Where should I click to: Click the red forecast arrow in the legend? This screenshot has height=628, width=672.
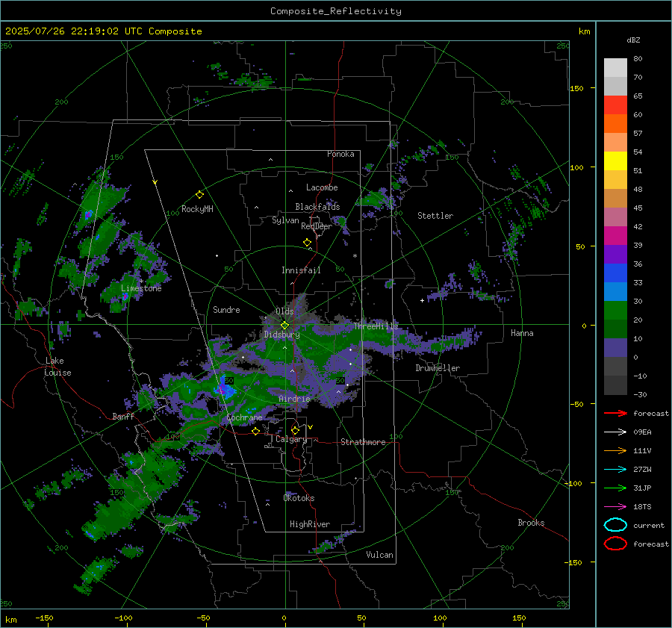click(x=615, y=413)
